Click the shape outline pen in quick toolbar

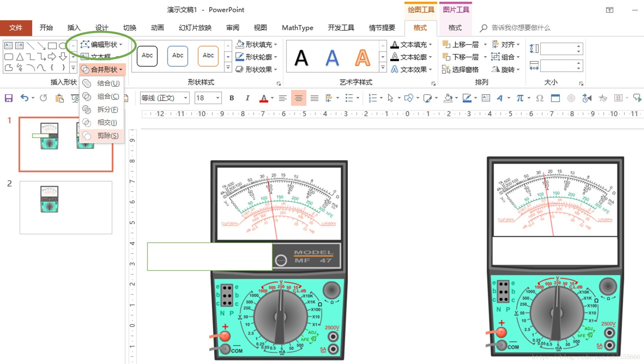[x=467, y=98]
